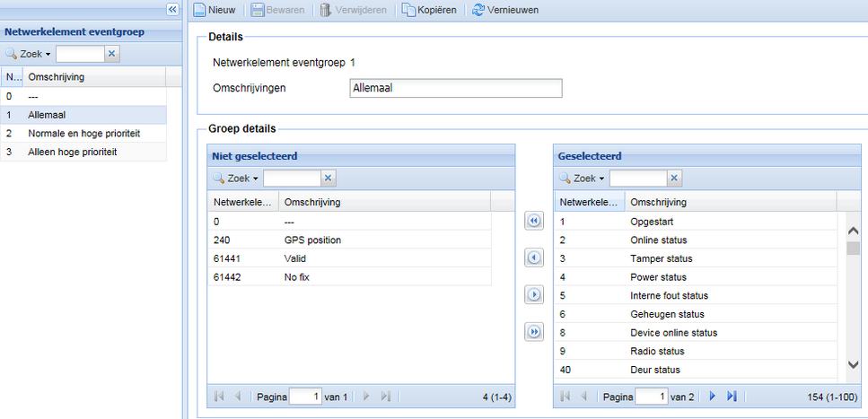Select 'Online status' row
The image size is (868, 419).
[696, 240]
